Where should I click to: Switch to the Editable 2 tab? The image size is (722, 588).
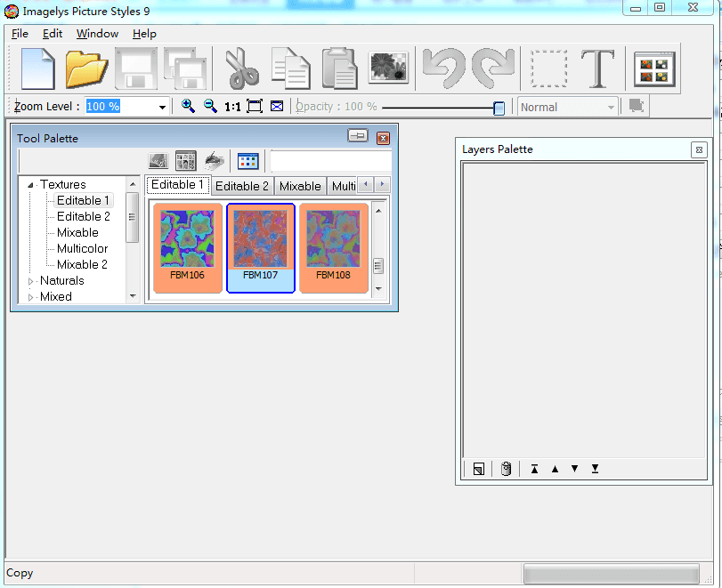coord(242,186)
